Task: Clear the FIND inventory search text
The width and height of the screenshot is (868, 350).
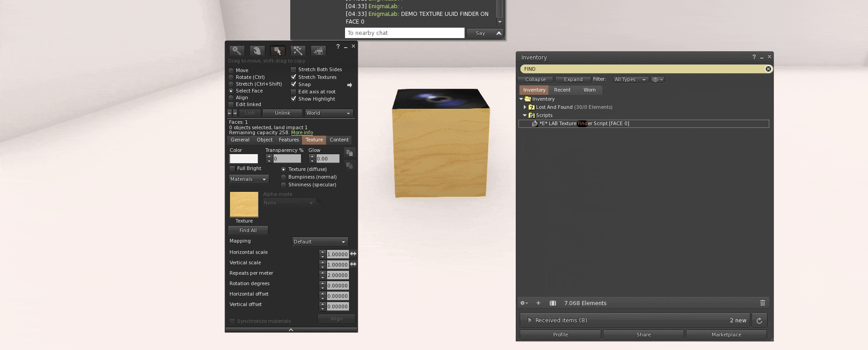Action: point(768,69)
